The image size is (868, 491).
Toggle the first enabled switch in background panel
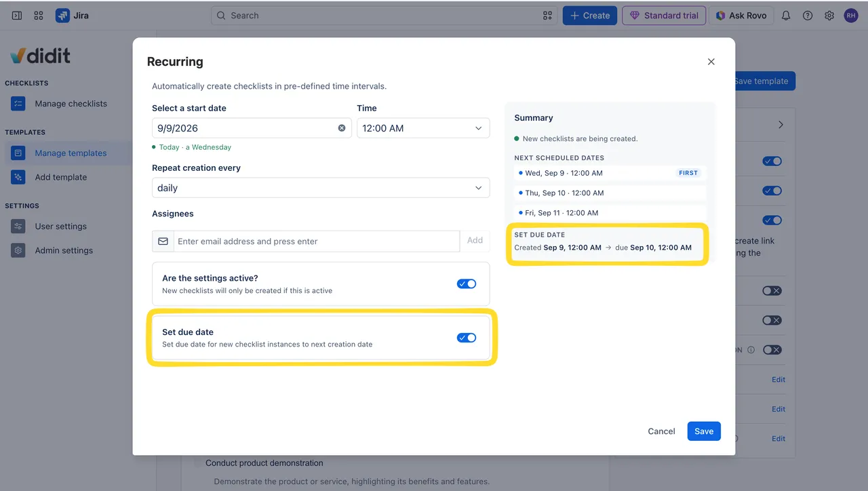pos(772,161)
